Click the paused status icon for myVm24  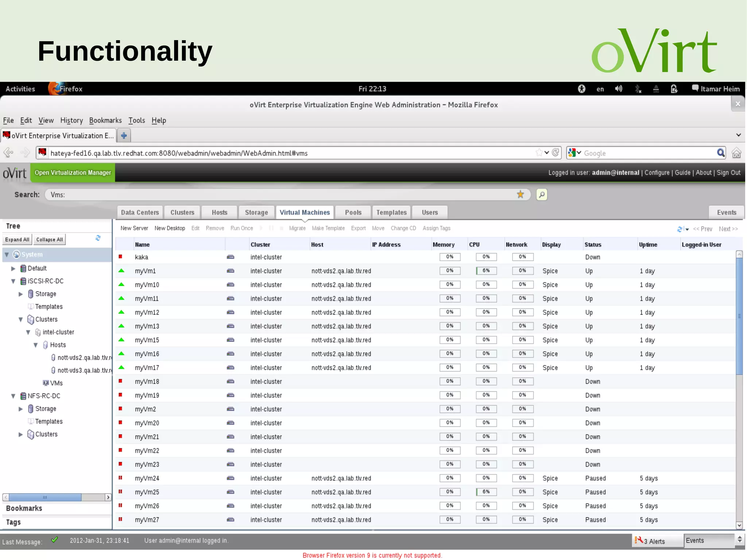[120, 478]
